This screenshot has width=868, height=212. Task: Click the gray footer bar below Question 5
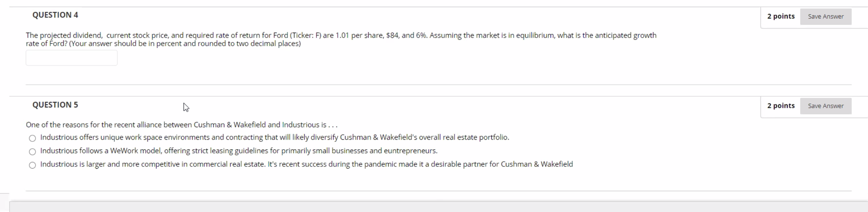(x=439, y=207)
